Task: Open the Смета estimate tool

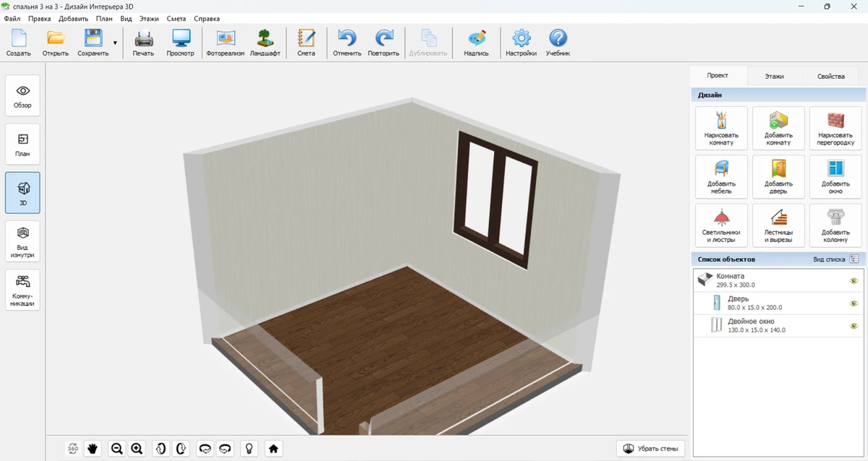Action: pos(306,43)
